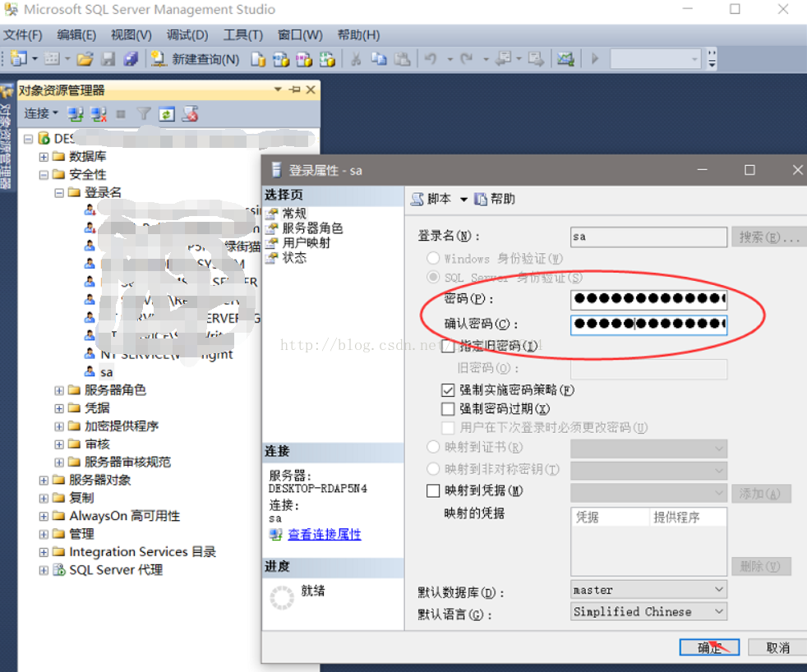Expand the Server Roles (服务器角色) folder

tap(59, 390)
